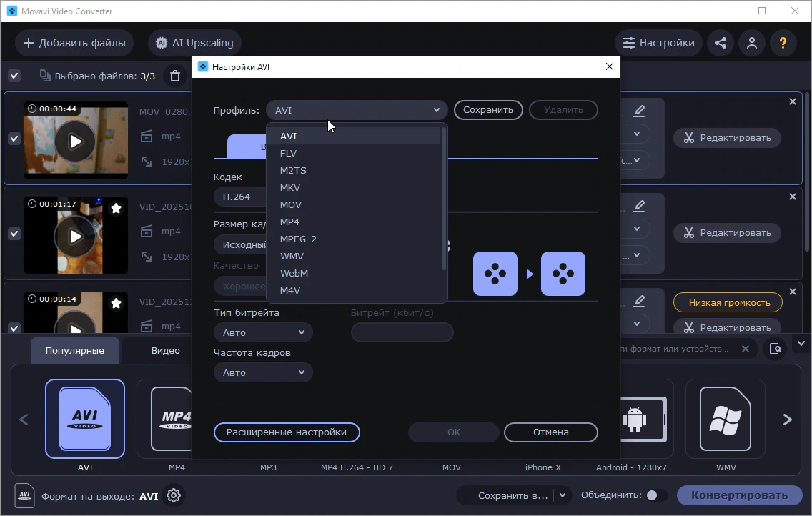The width and height of the screenshot is (812, 516).
Task: Open AI Upscaling
Action: click(194, 43)
